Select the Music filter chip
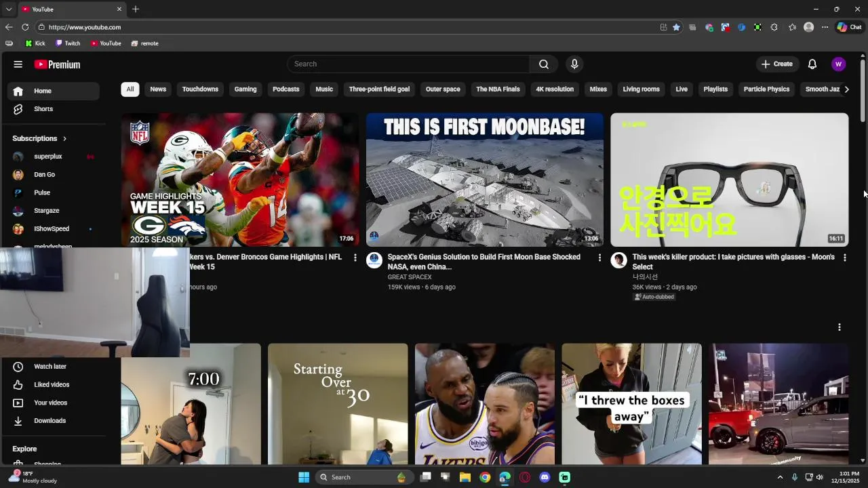868x488 pixels. [x=324, y=89]
